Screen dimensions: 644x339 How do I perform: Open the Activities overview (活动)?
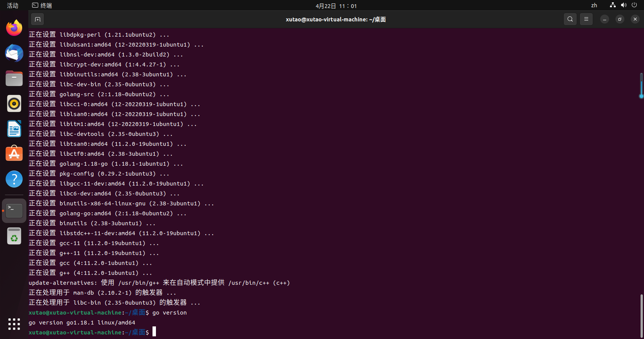click(13, 5)
